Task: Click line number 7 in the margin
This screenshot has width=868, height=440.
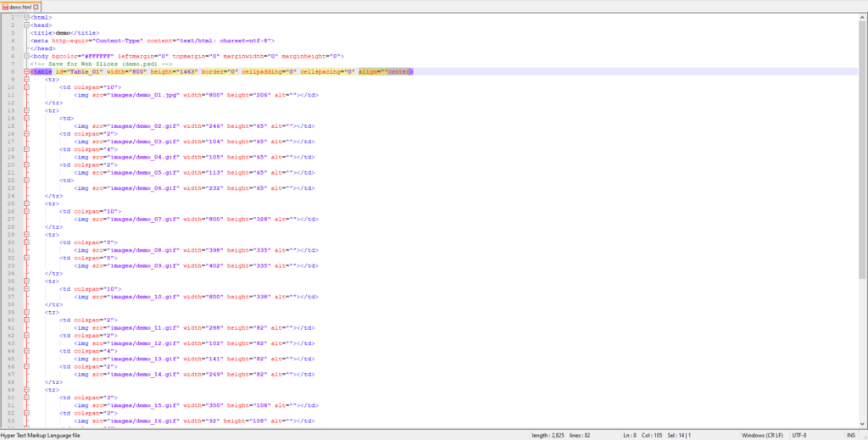Action: [x=12, y=64]
